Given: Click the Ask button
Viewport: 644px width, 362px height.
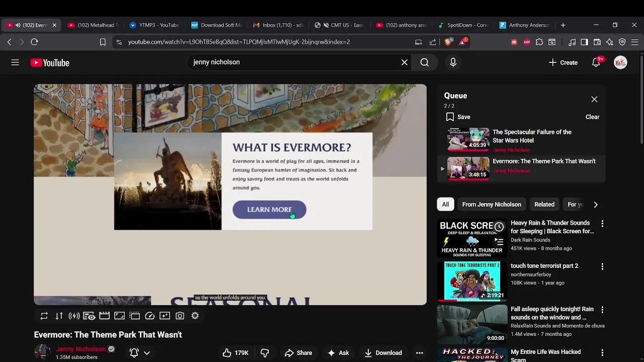Looking at the screenshot, I should click(338, 353).
